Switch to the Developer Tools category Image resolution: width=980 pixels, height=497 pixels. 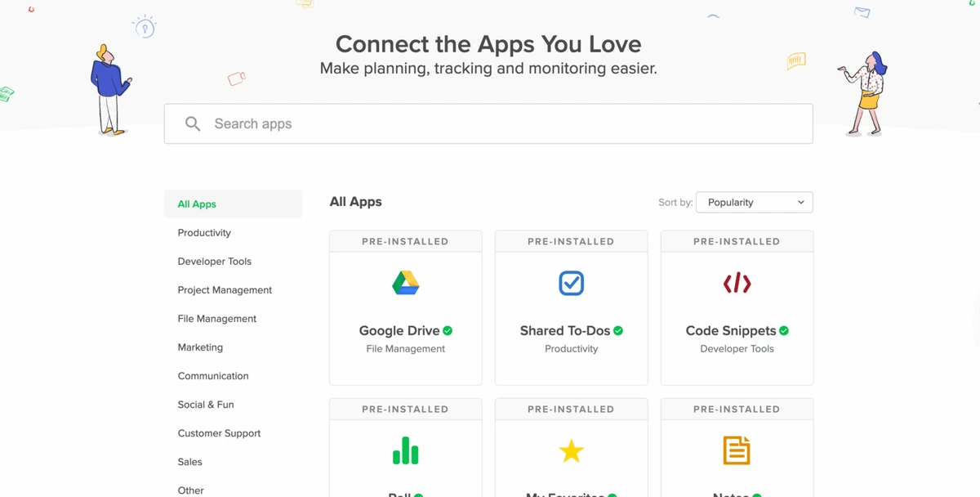tap(214, 261)
